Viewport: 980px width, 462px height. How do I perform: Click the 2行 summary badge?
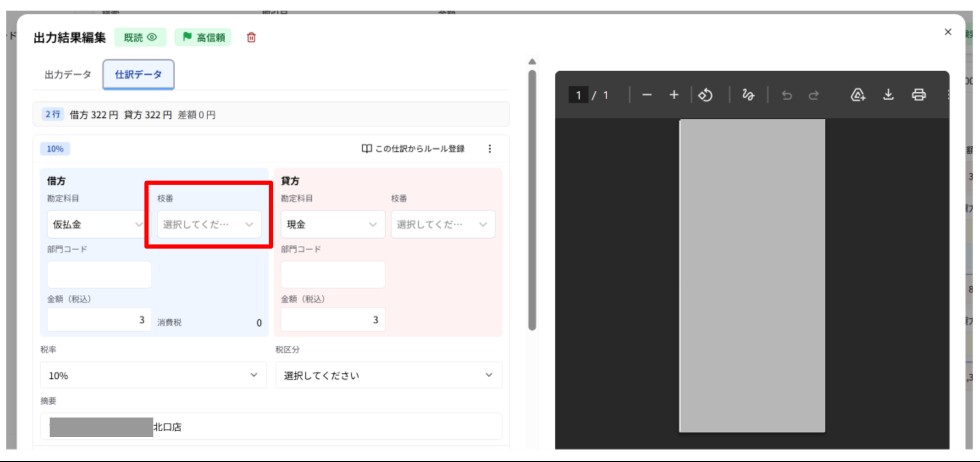[x=53, y=114]
